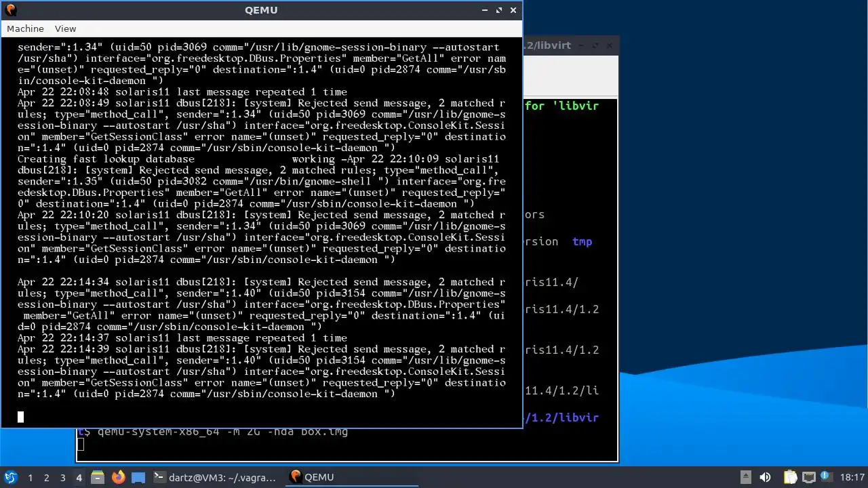Click the 'Apr 22 22:08:48 solaris11 last message' line
Image resolution: width=868 pixels, height=488 pixels.
pyautogui.click(x=182, y=92)
